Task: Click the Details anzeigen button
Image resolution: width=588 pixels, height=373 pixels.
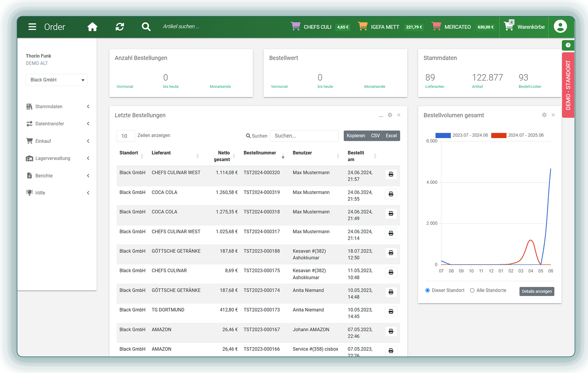Action: click(536, 291)
